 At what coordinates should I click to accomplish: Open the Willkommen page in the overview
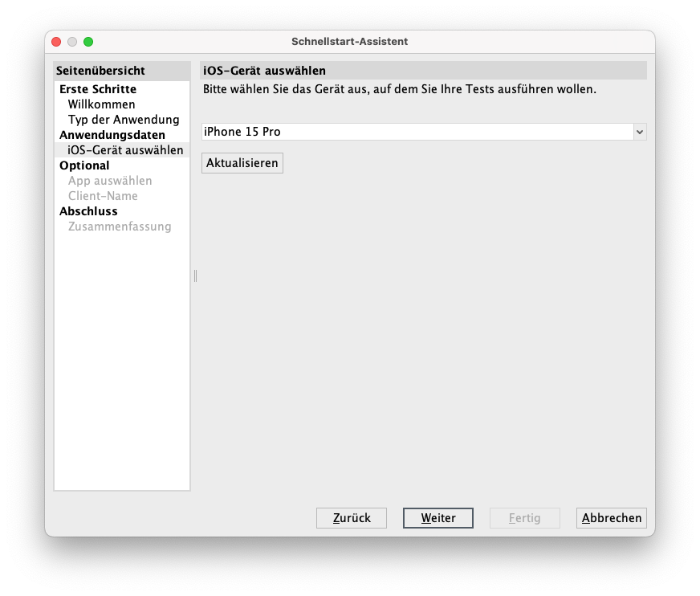[x=101, y=104]
